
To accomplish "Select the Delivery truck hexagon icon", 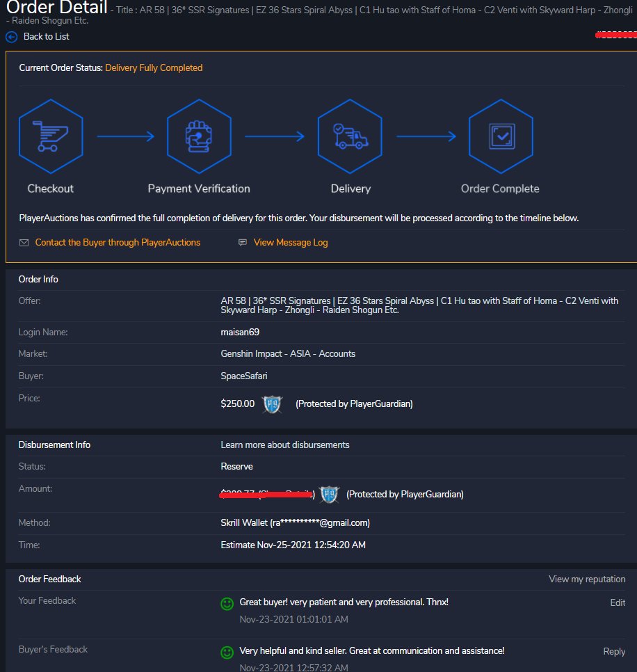I will point(350,136).
